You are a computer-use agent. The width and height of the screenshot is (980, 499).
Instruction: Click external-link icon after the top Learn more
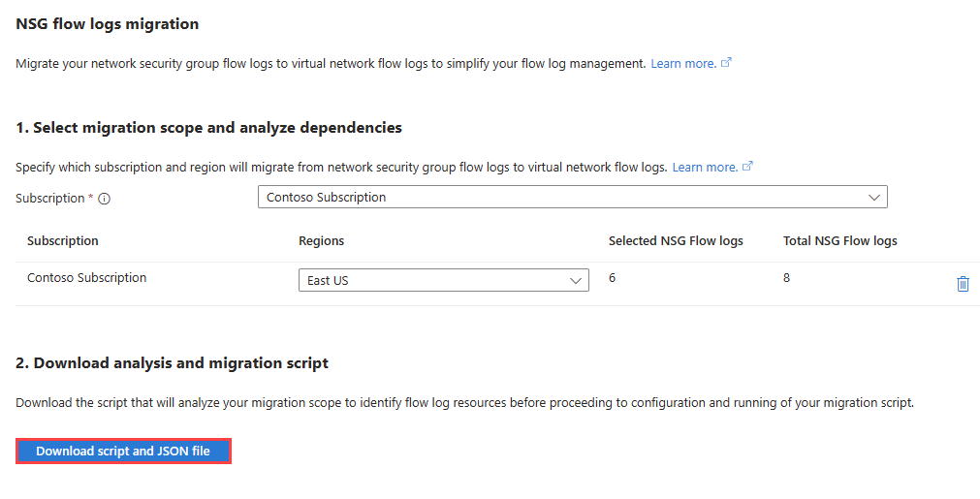pos(726,63)
